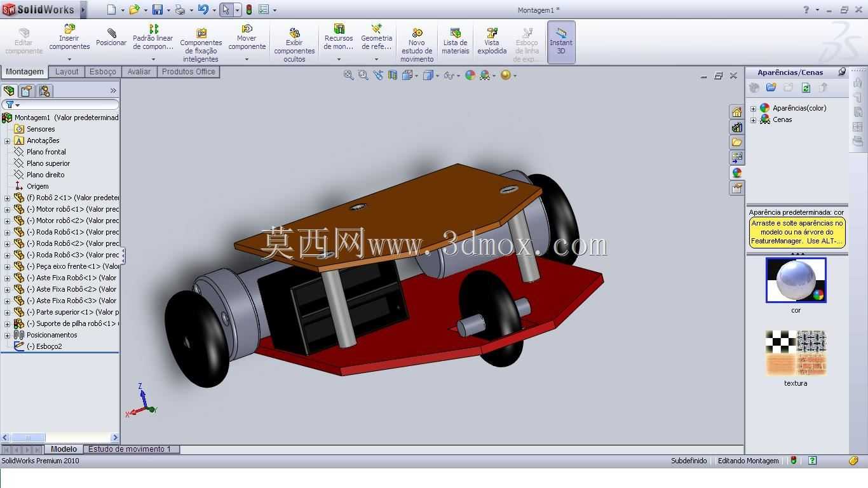The width and height of the screenshot is (868, 488).
Task: Open the SolidWorks menu flyout arrow
Action: point(83,10)
